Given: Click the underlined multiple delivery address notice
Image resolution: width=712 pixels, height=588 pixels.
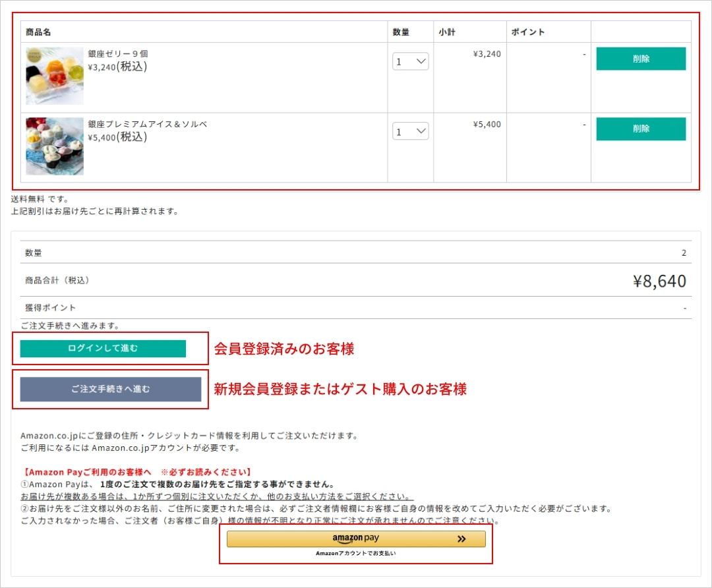Looking at the screenshot, I should click(217, 496).
